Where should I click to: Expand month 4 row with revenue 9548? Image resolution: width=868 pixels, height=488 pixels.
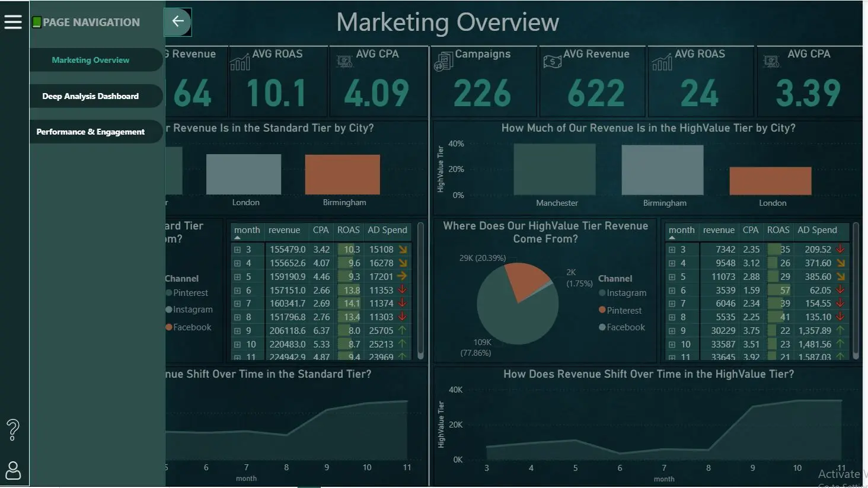pos(672,263)
